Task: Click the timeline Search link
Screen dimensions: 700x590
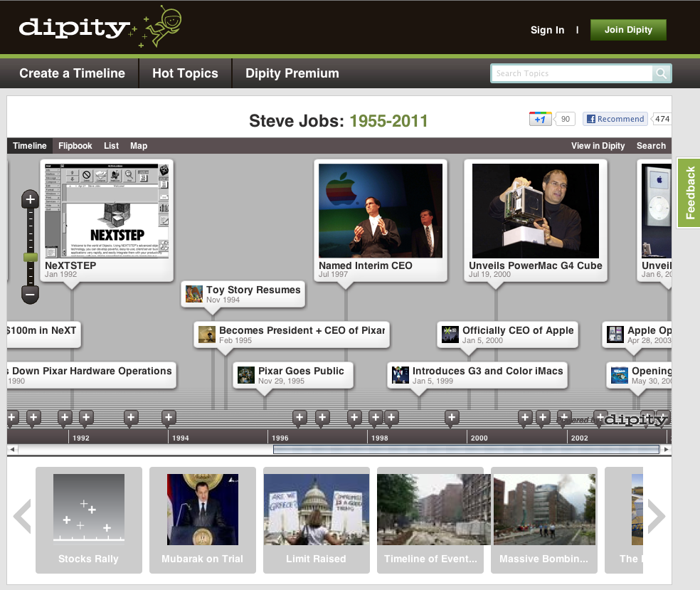Action: [651, 146]
